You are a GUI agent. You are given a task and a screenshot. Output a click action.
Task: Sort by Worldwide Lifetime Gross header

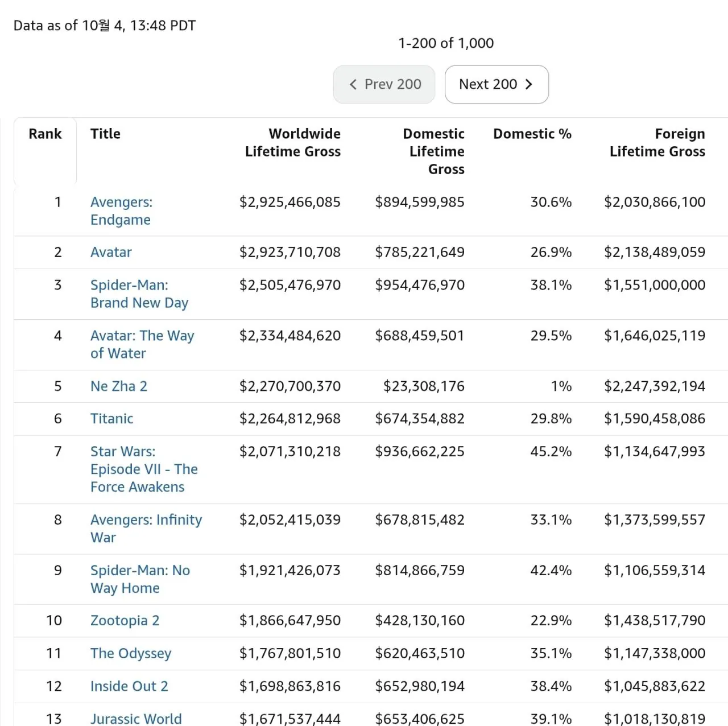pos(293,143)
